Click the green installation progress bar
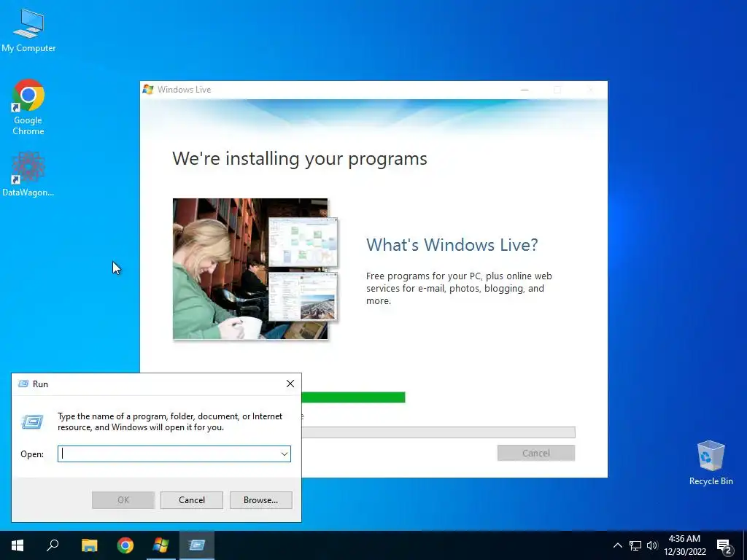The image size is (747, 560). (353, 397)
